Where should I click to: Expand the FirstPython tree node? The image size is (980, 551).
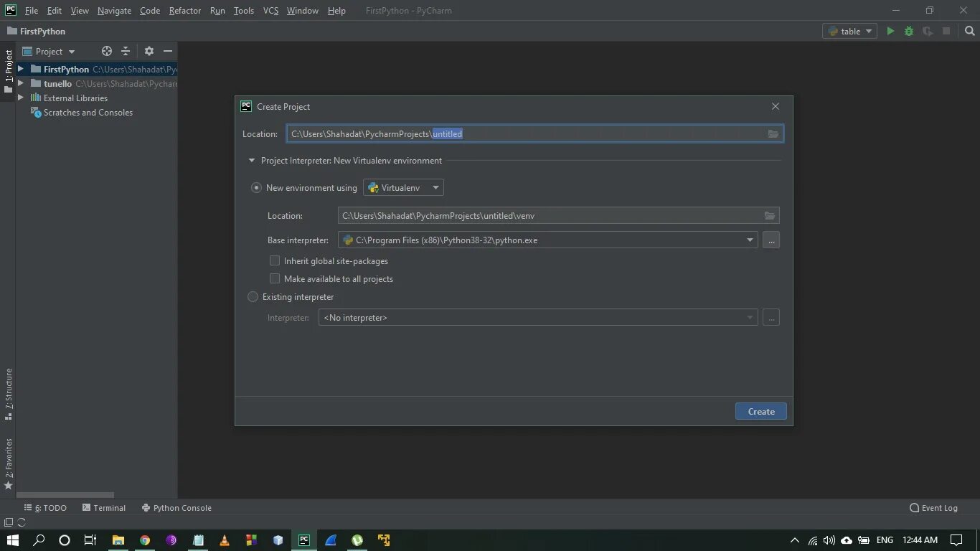tap(21, 69)
